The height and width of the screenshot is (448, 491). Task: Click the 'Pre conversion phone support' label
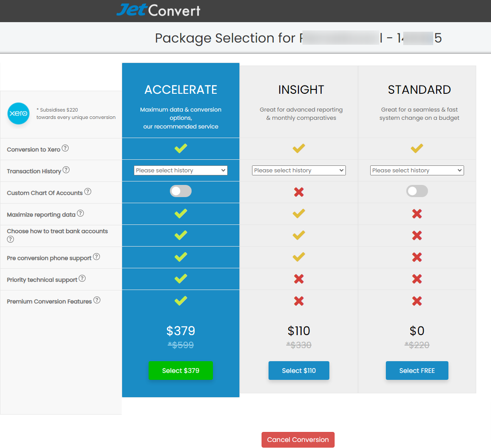49,258
